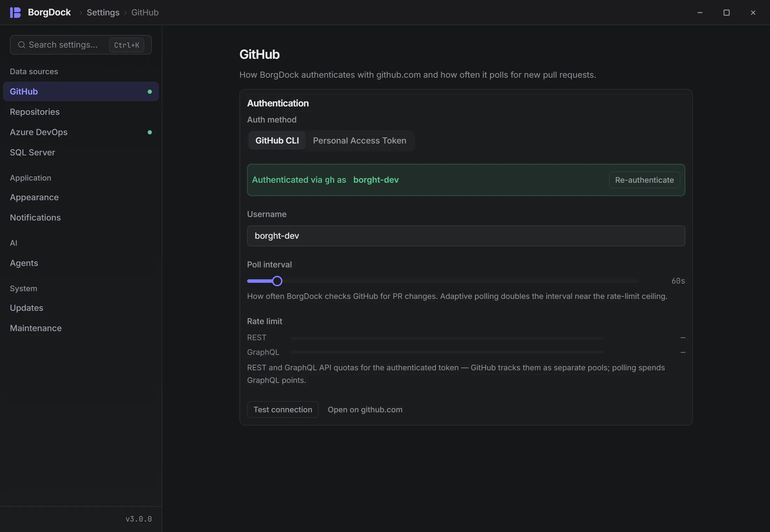Open on github.com link
Image resolution: width=770 pixels, height=532 pixels.
[365, 409]
